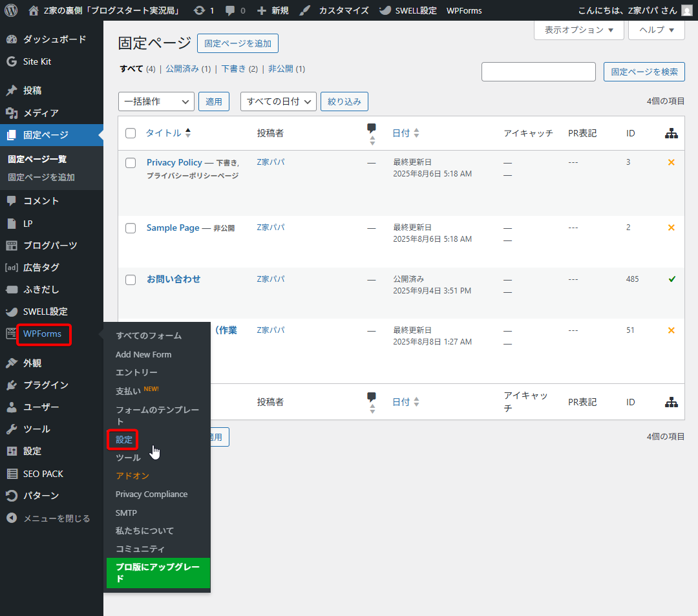The height and width of the screenshot is (616, 698).
Task: Open the お問い合わせ page link
Action: click(x=173, y=279)
